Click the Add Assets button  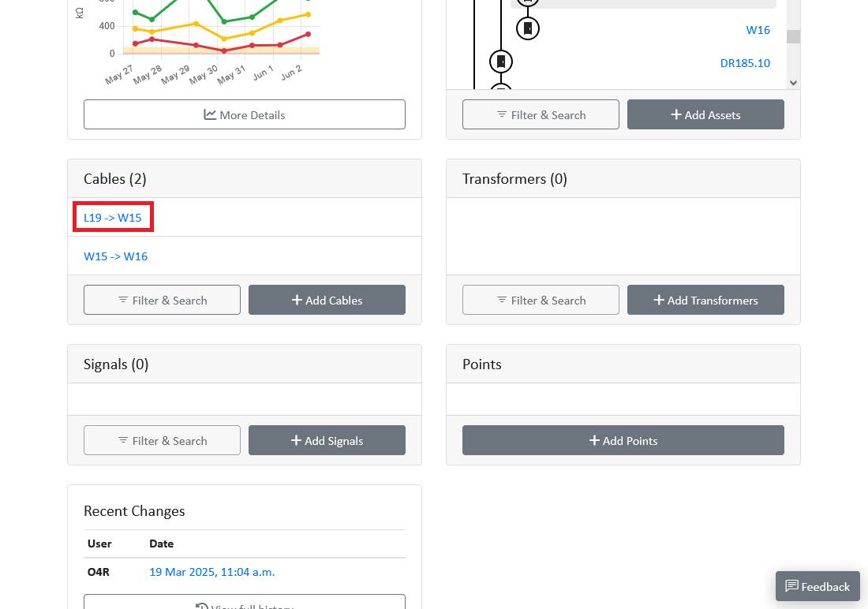pyautogui.click(x=705, y=114)
